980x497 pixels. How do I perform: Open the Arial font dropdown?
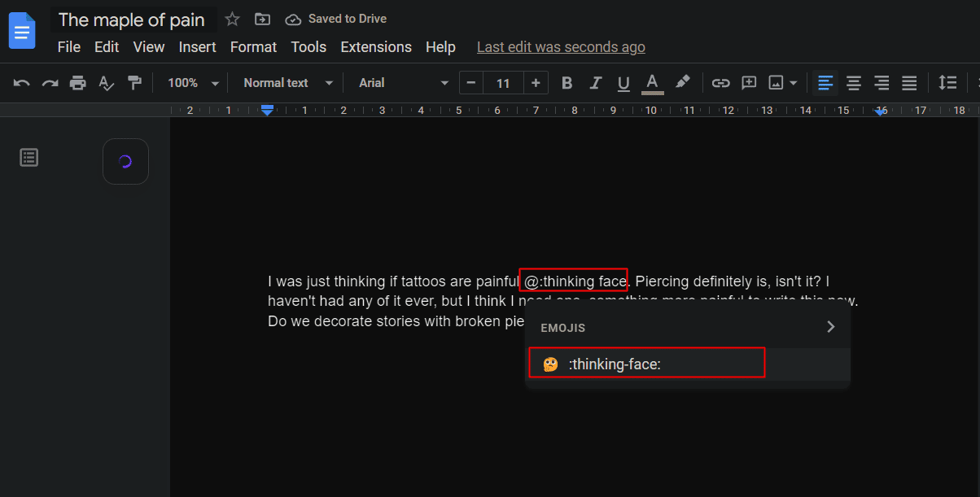click(404, 83)
